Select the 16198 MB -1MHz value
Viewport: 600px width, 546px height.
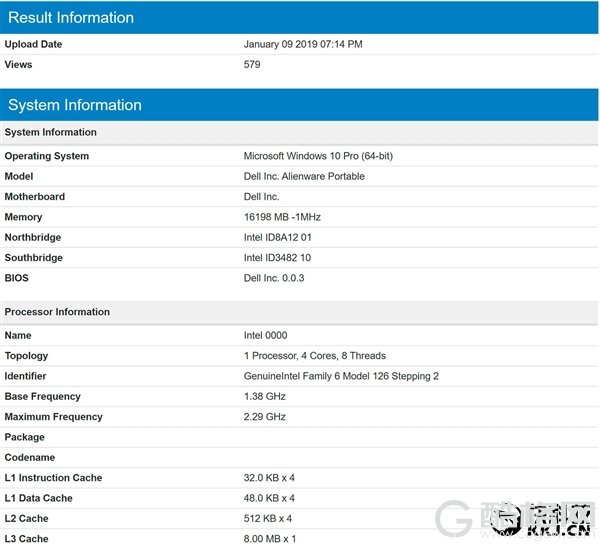point(282,217)
